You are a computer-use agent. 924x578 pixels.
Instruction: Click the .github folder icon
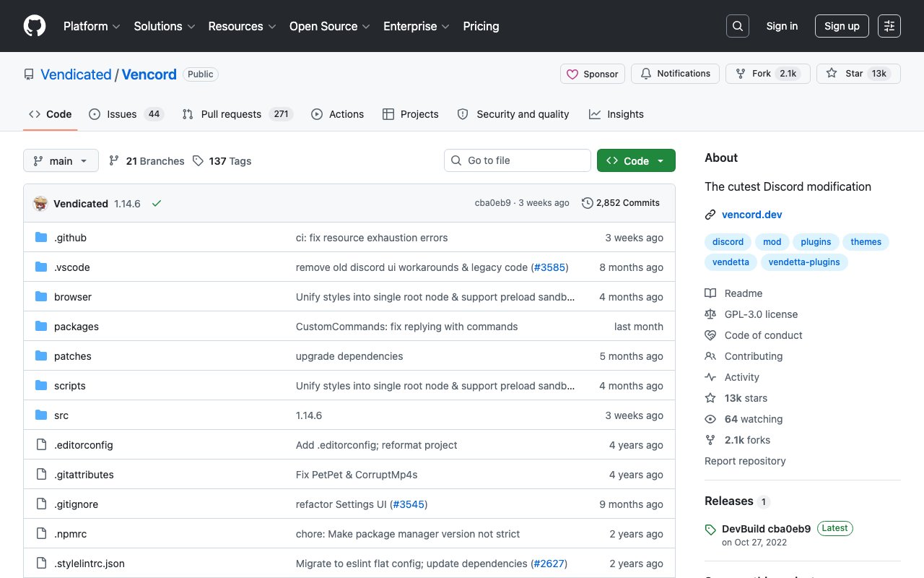(41, 238)
